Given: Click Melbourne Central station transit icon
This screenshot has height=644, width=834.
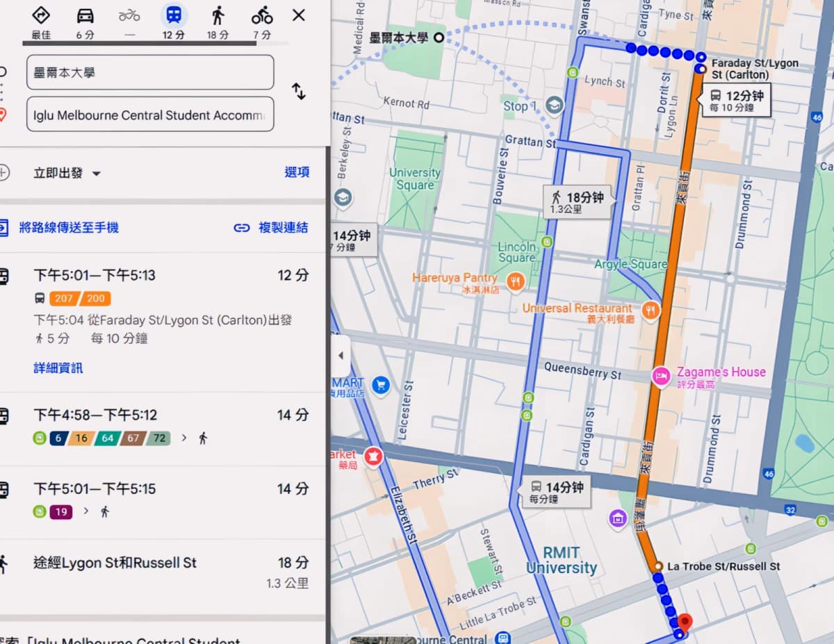Looking at the screenshot, I should click(502, 638).
